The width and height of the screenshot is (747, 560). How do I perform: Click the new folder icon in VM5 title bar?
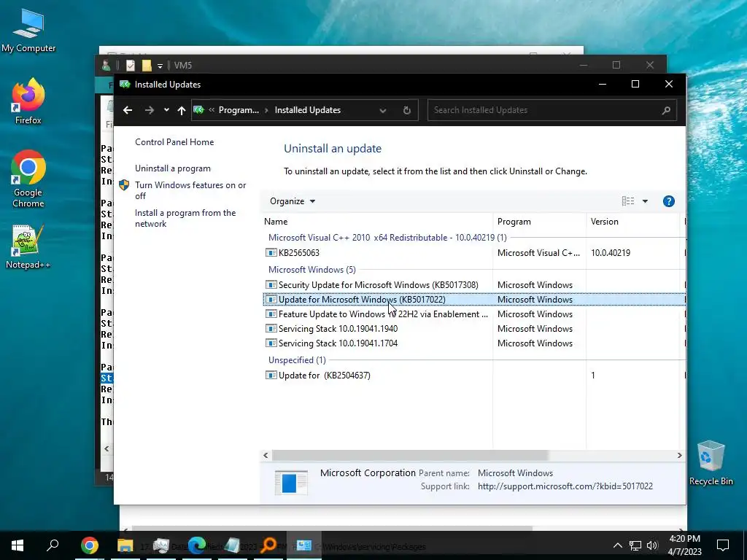point(147,65)
